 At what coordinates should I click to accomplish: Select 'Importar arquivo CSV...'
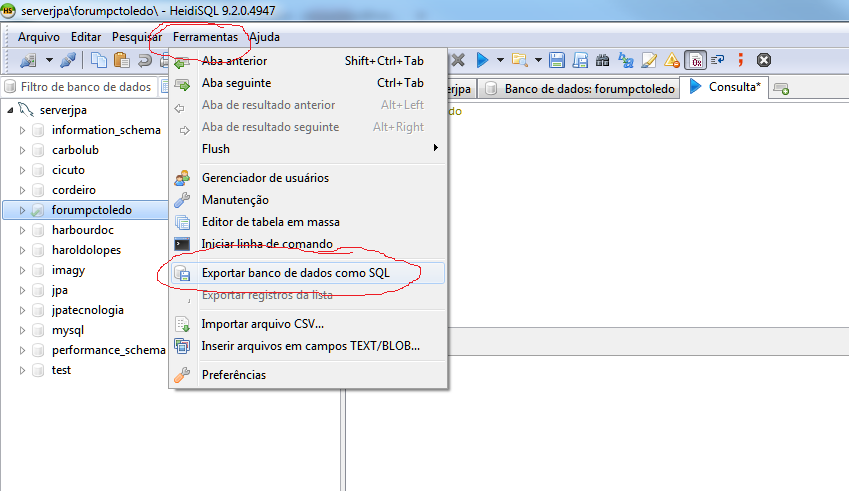(x=308, y=324)
